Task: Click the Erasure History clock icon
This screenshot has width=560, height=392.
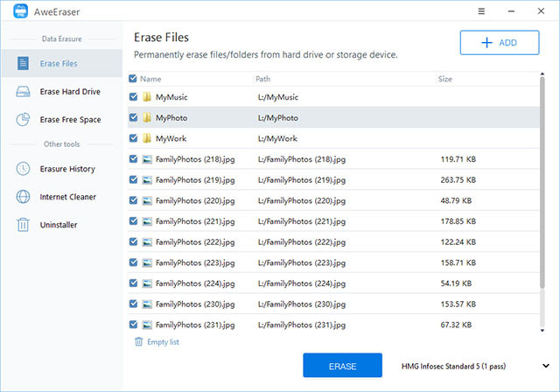Action: click(24, 169)
